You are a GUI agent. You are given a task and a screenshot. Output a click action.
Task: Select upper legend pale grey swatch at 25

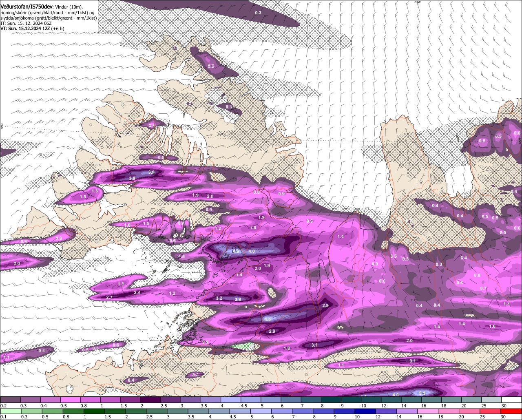tap(492, 400)
